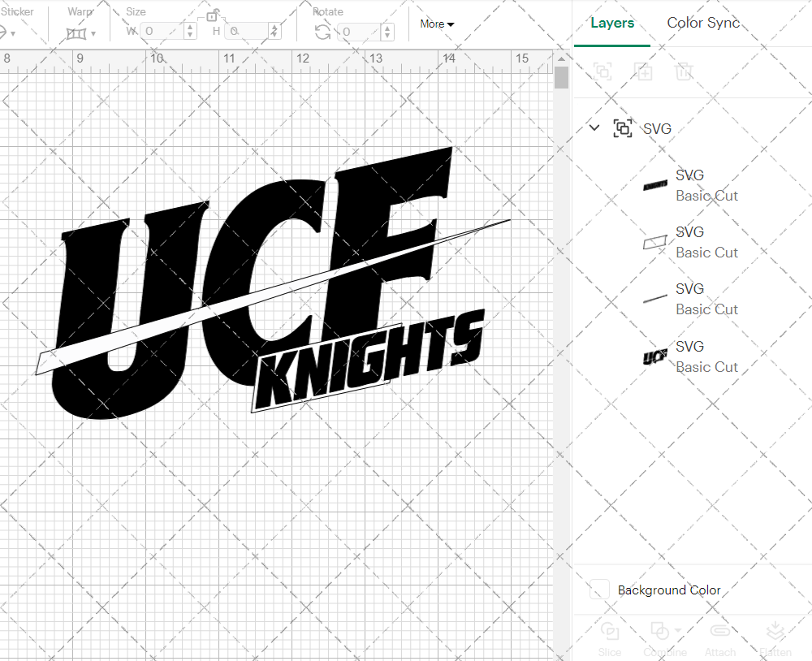This screenshot has height=661, width=812.
Task: Switch to the Color Sync tab
Action: (703, 23)
